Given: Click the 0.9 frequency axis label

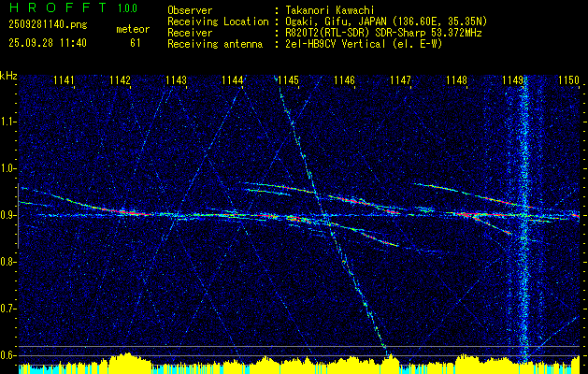Looking at the screenshot, I should pyautogui.click(x=7, y=215).
